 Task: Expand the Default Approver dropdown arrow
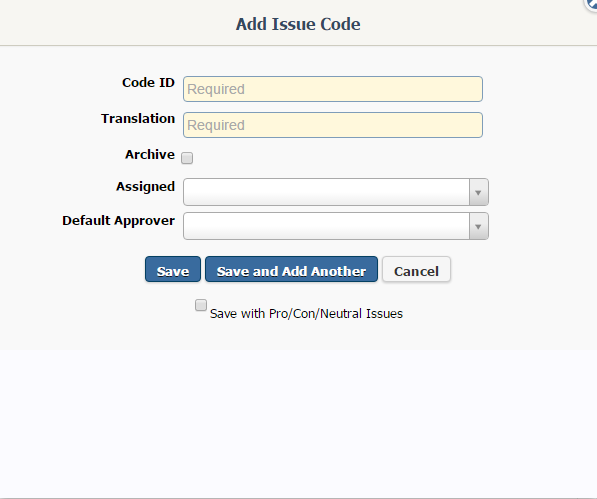pos(479,226)
